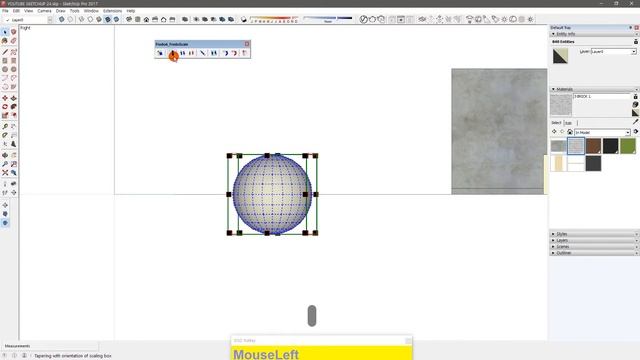Click the first FredoScale box scaling icon
This screenshot has width=640, height=360.
click(160, 53)
